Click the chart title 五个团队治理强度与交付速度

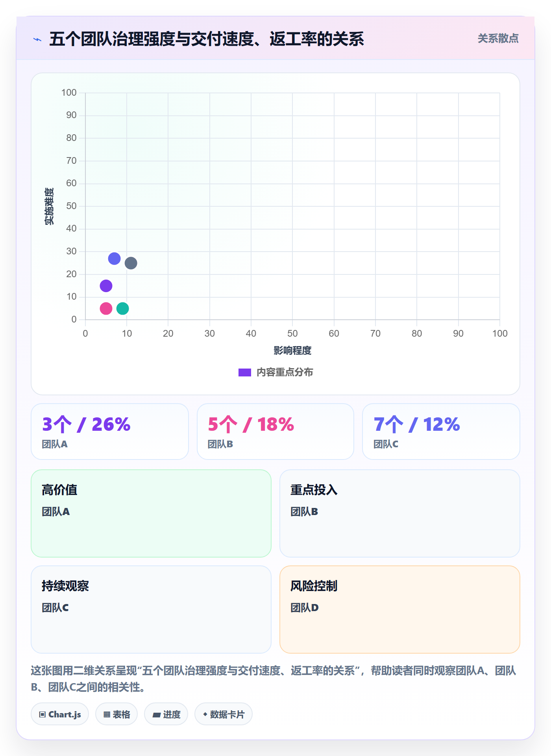207,39
